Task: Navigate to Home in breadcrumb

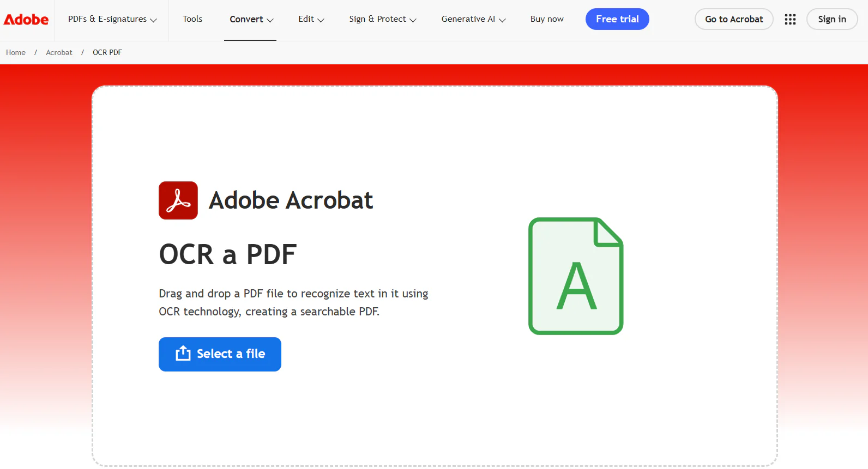Action: [x=16, y=52]
